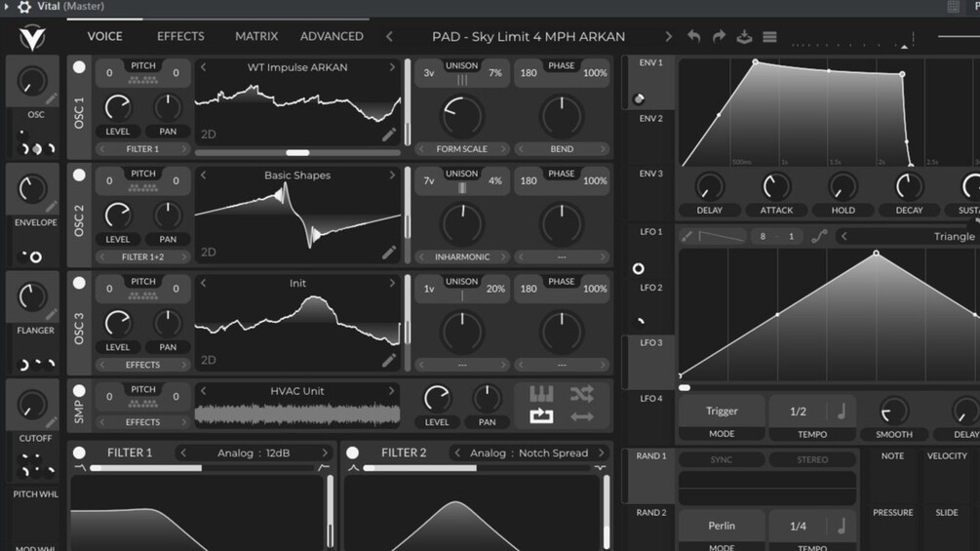This screenshot has width=980, height=551.
Task: Click the ENV 1 ATTACK knob
Action: click(776, 186)
